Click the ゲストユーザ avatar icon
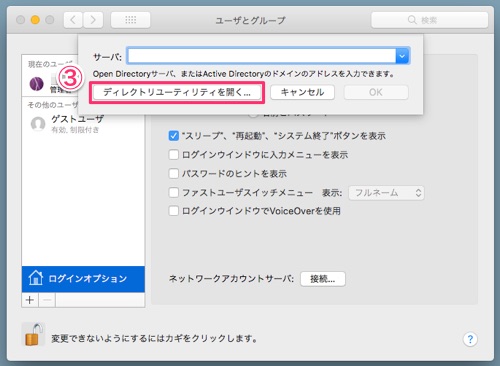500x366 pixels. coord(38,124)
